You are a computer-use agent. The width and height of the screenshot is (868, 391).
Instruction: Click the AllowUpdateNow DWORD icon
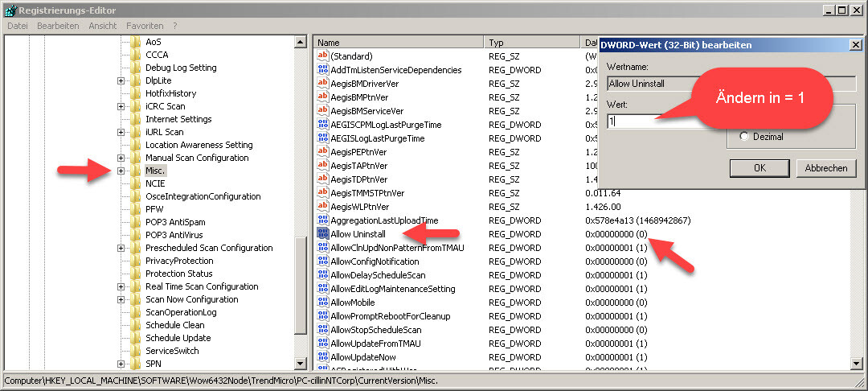(x=323, y=357)
